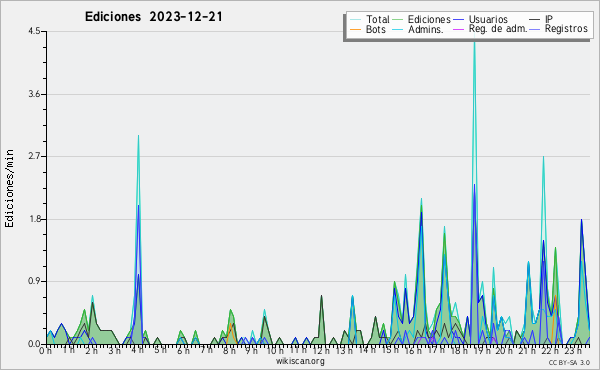Click the '0 h' x-axis label
600x370 pixels.
[x=46, y=350]
